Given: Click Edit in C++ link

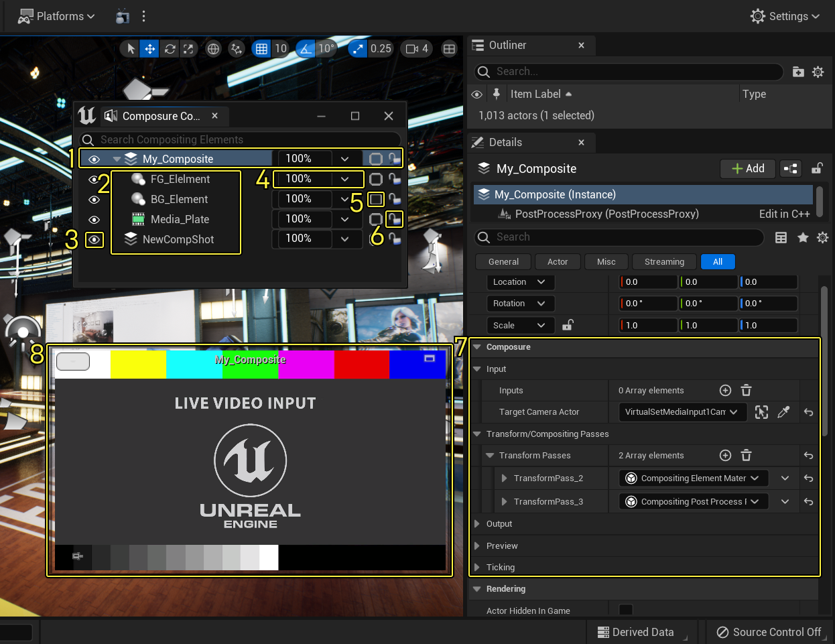Looking at the screenshot, I should 784,214.
